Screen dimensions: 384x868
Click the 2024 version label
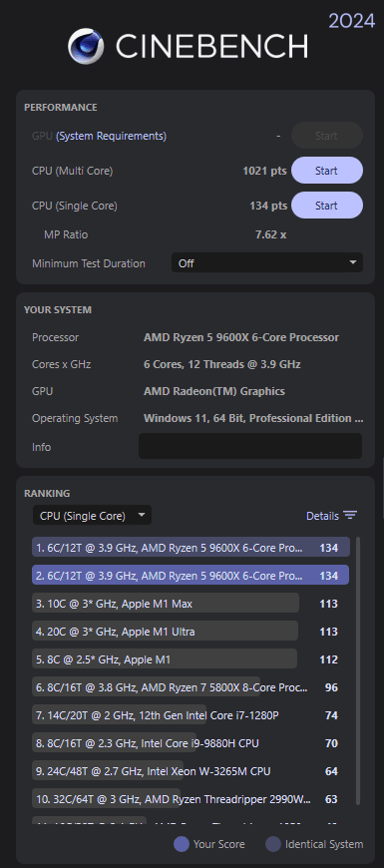[352, 21]
